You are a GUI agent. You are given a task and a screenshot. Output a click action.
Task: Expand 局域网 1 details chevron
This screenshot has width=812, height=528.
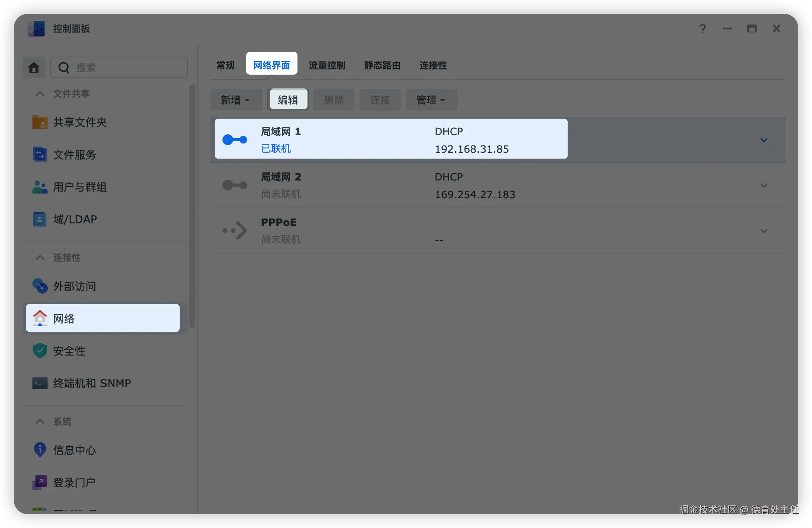coord(764,140)
